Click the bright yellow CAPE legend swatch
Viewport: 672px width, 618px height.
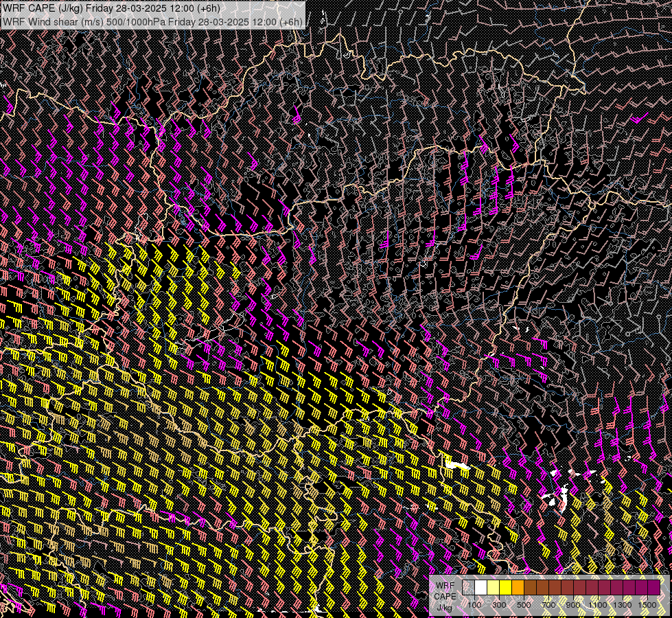[505, 588]
